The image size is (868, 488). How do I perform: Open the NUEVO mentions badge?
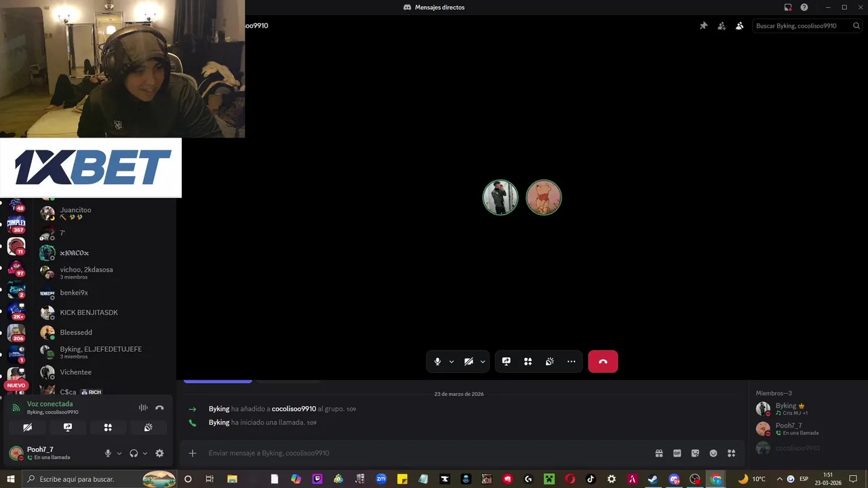pos(16,385)
